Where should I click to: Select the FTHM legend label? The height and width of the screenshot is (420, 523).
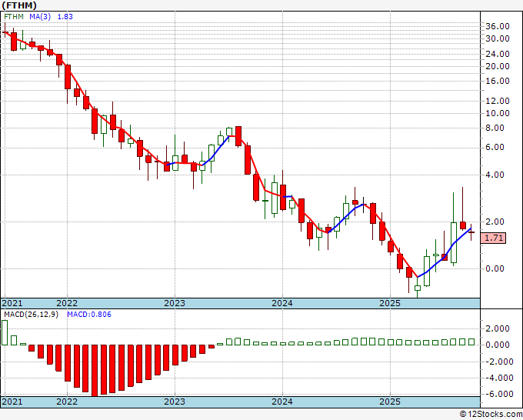pos(14,17)
